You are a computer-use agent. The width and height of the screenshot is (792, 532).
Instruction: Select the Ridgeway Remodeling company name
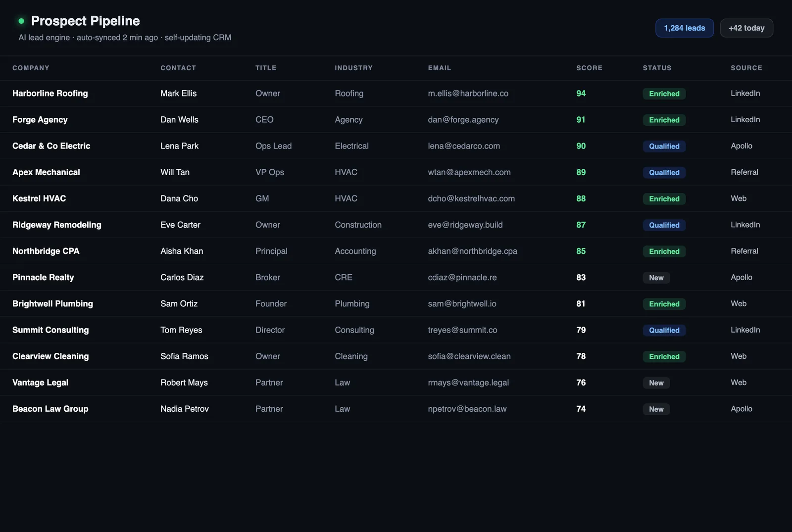(x=57, y=225)
